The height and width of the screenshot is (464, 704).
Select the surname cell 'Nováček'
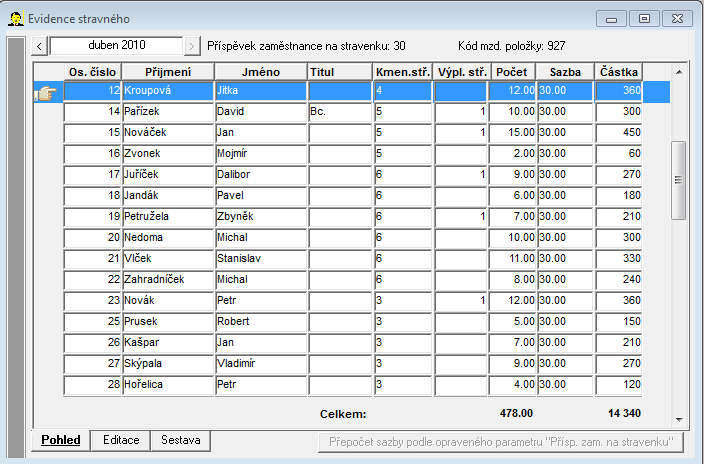click(x=168, y=133)
